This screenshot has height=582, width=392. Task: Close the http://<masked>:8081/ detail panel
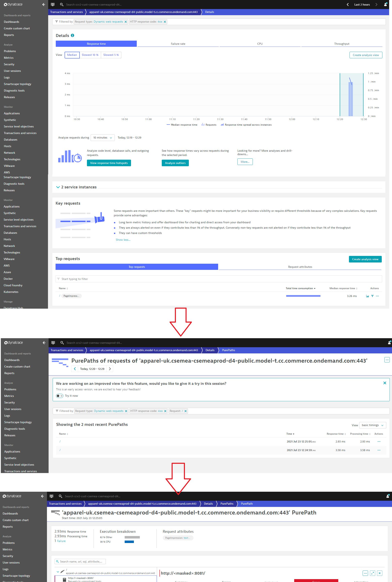379,573
